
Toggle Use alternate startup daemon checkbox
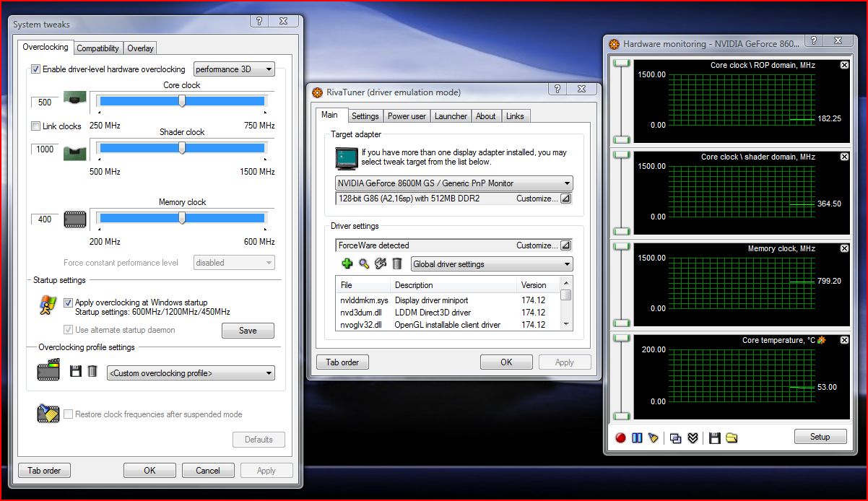pyautogui.click(x=69, y=330)
